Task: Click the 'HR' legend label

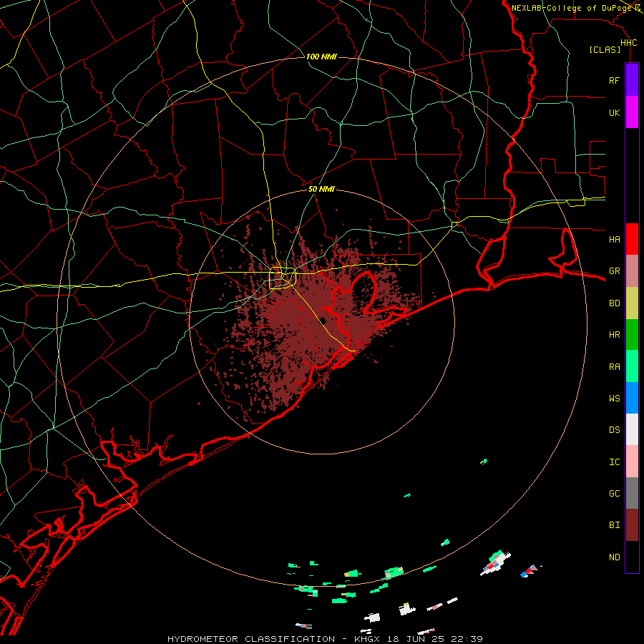Action: [x=615, y=335]
